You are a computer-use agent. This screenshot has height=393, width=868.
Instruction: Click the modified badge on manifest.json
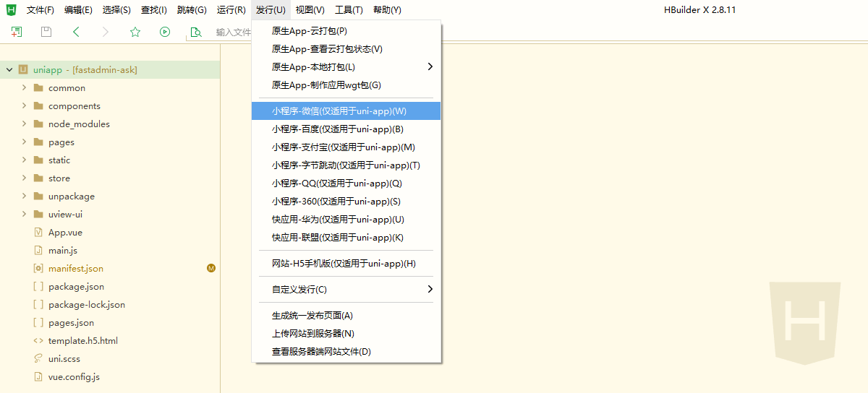point(211,268)
